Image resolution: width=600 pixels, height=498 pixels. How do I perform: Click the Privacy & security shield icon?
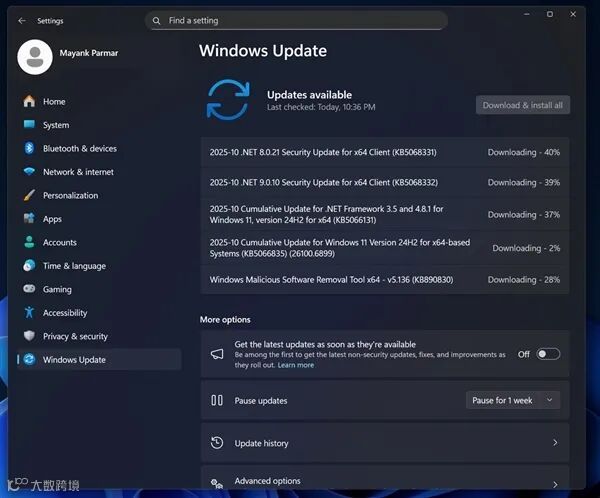pyautogui.click(x=29, y=336)
